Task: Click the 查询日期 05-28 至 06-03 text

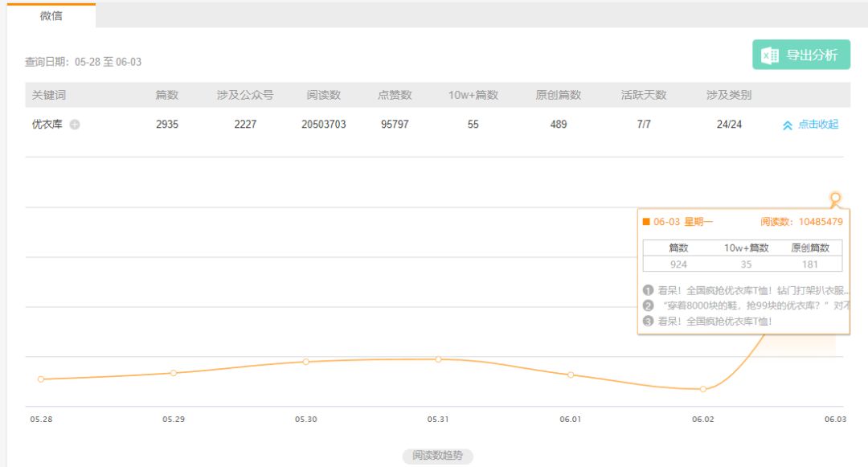Action: [83, 62]
